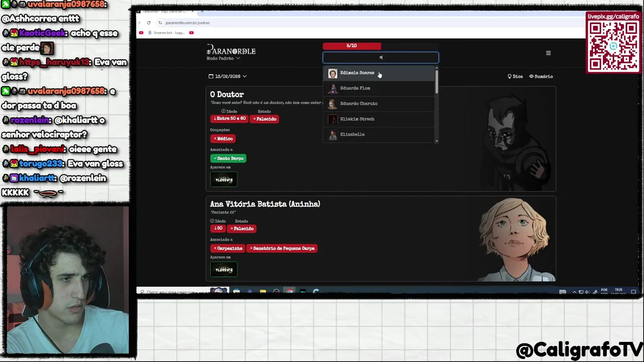Select Elizabella from the suggestions
This screenshot has width=644, height=362.
pyautogui.click(x=379, y=134)
